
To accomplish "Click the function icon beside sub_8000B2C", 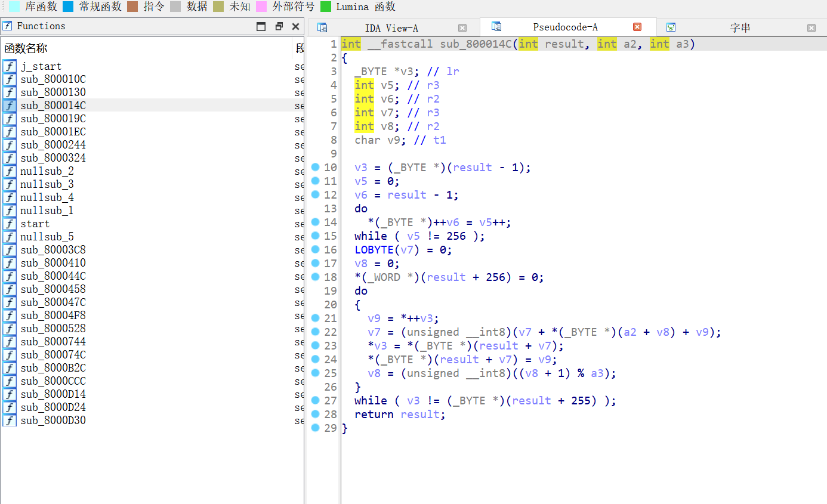I will (x=10, y=368).
